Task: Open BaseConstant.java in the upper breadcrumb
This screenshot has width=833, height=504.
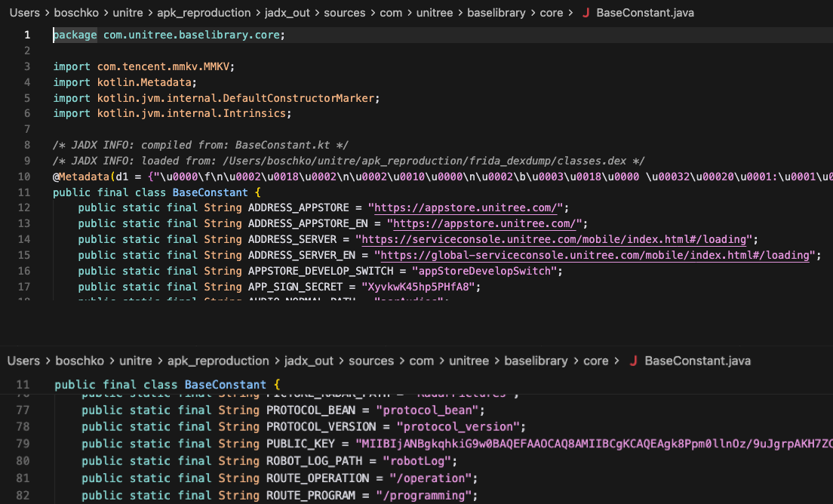Action: click(645, 13)
